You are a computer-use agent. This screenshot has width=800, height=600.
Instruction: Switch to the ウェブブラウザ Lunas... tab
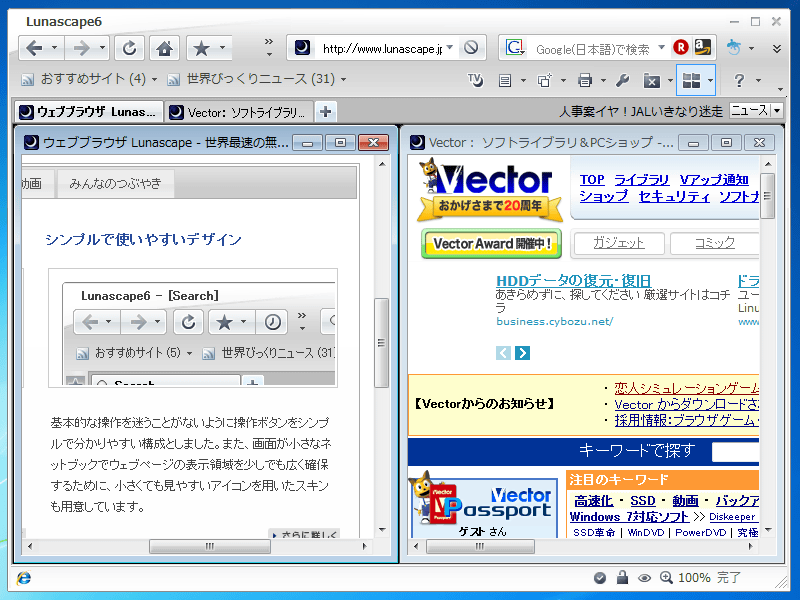(89, 112)
